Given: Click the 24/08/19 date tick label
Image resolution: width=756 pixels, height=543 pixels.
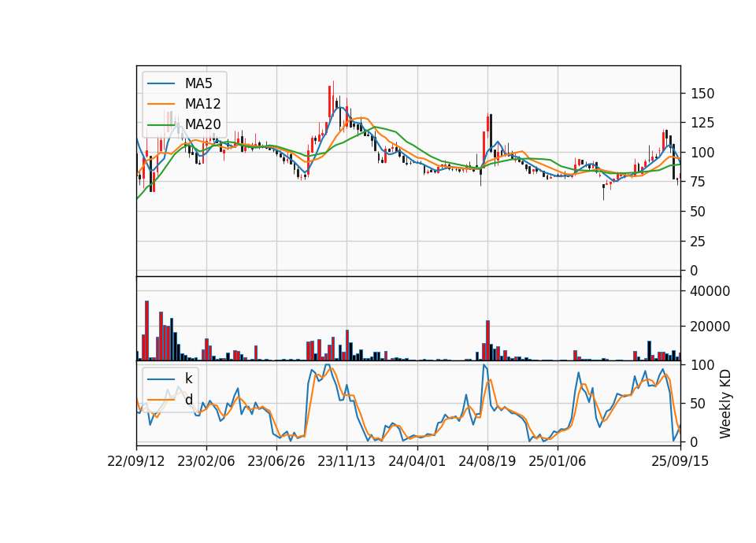Looking at the screenshot, I should 487,461.
